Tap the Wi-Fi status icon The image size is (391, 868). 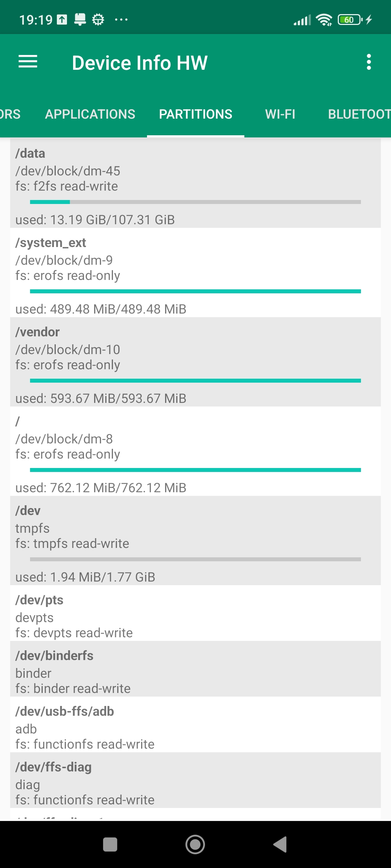(324, 20)
